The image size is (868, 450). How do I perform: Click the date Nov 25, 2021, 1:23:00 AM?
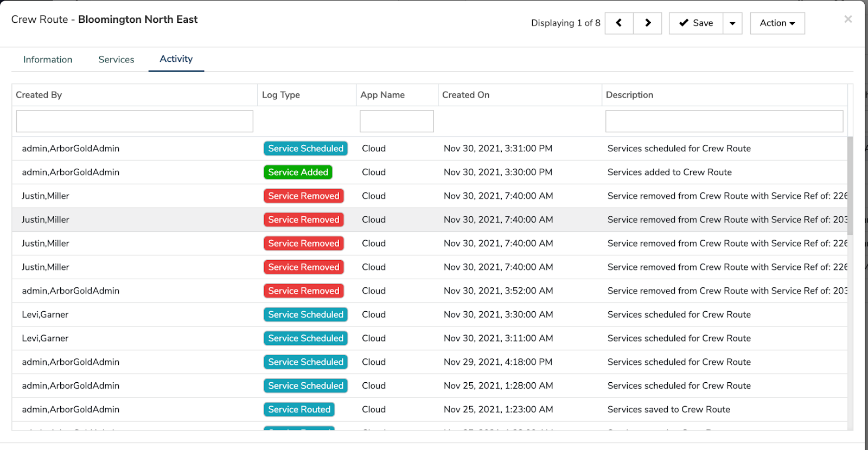coord(499,410)
